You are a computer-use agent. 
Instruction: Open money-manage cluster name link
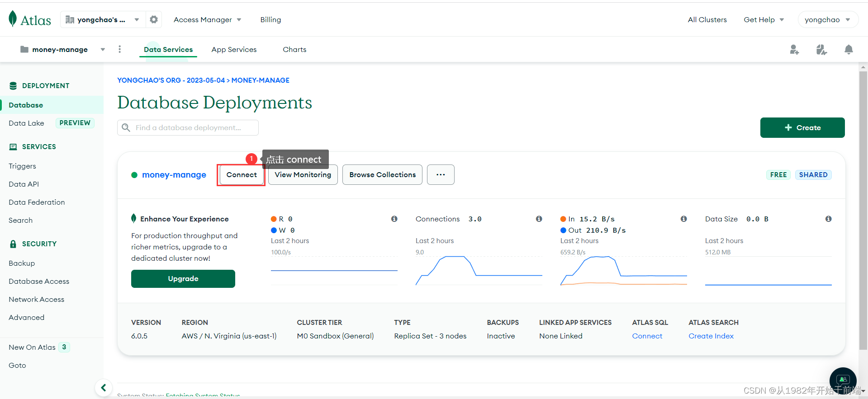point(174,175)
